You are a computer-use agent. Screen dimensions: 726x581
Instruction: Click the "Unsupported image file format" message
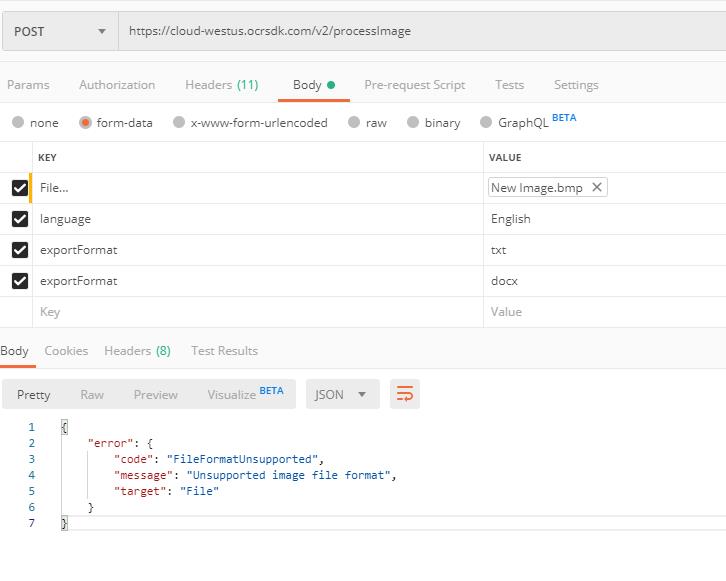point(288,475)
